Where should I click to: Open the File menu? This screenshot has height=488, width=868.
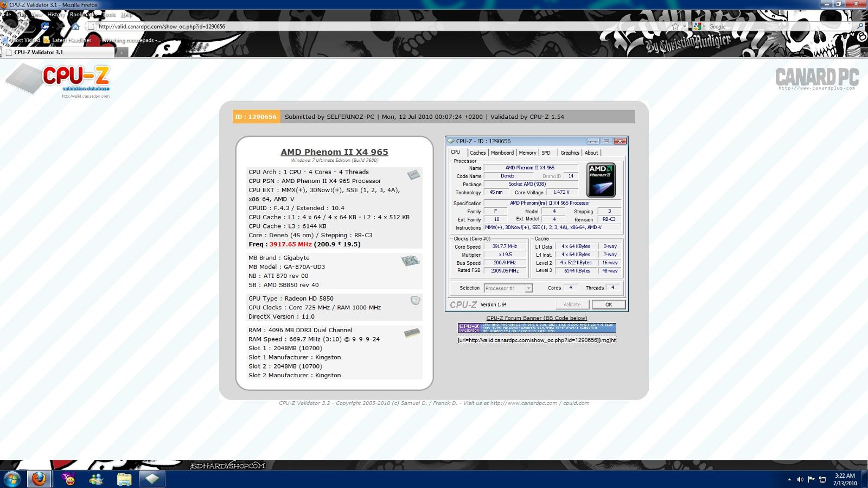[7, 15]
